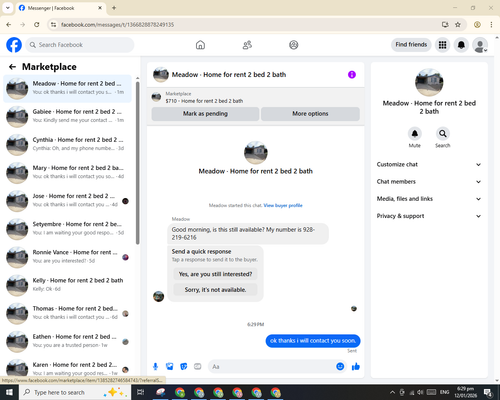Screen dimensions: 500x400
Task: Open the emoji picker smiley icon
Action: point(340,367)
